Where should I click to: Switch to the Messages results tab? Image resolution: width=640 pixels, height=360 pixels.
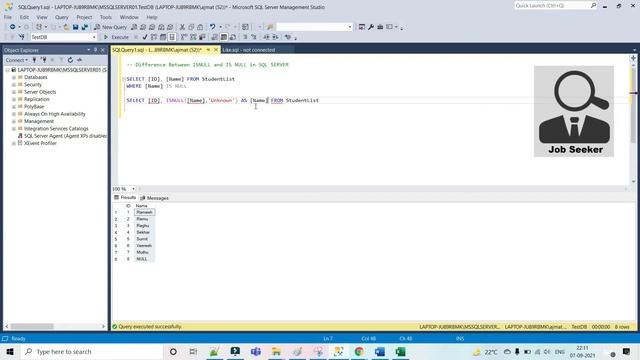coord(154,198)
